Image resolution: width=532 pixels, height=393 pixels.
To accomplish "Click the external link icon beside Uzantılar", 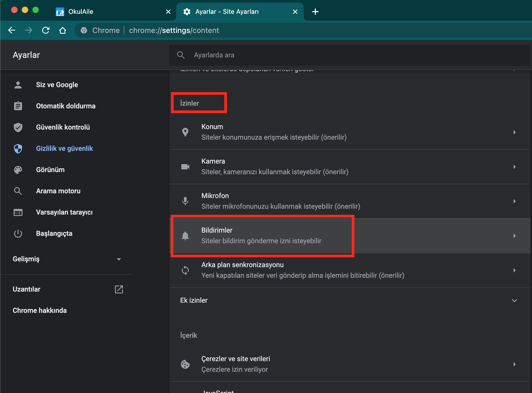I will click(119, 289).
